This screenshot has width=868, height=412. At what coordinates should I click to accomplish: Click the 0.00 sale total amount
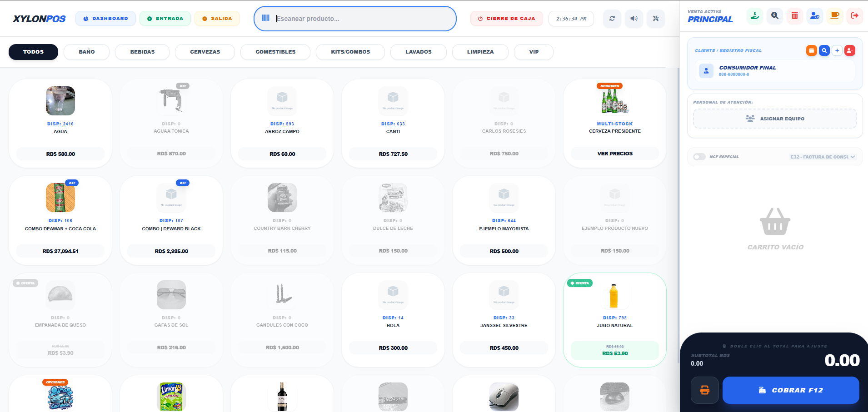click(842, 360)
